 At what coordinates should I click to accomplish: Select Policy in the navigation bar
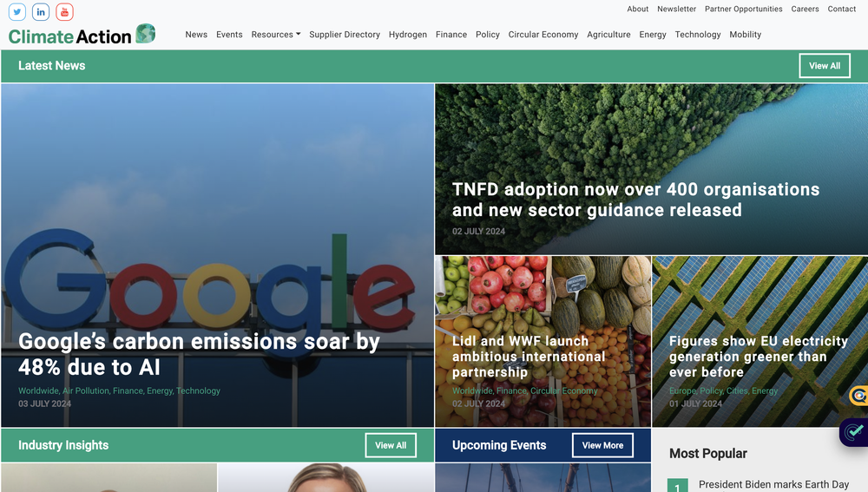tap(487, 35)
